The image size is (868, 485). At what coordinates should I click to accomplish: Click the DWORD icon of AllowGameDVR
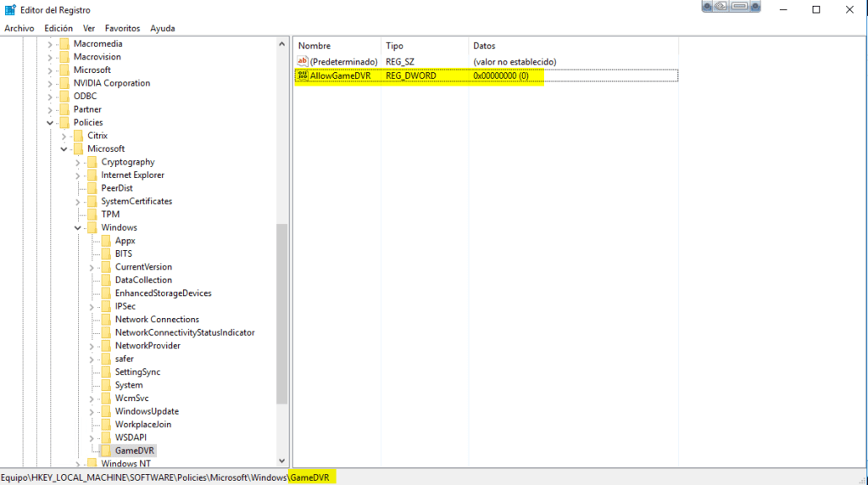[303, 75]
